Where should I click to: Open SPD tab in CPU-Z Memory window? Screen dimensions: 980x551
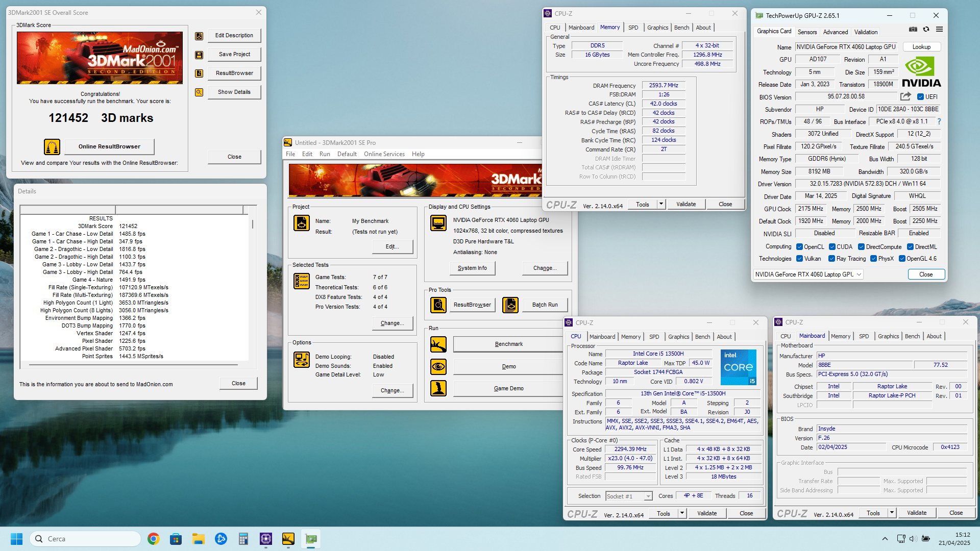(633, 28)
